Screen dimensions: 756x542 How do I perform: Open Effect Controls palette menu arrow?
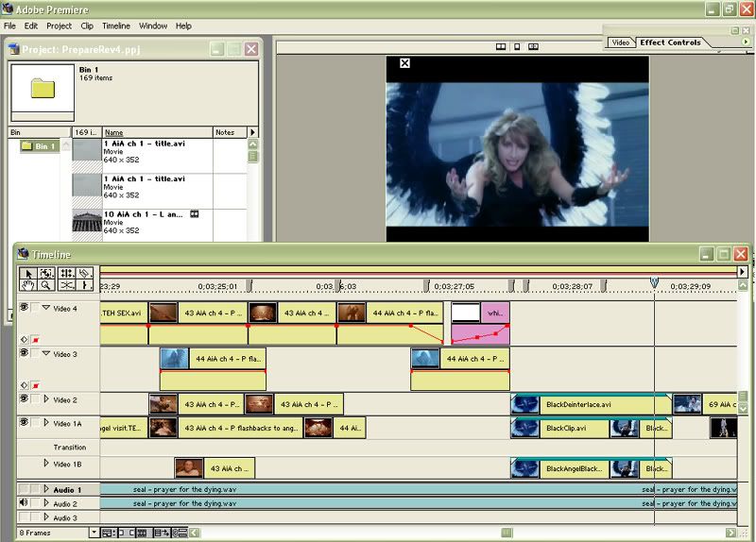click(746, 42)
